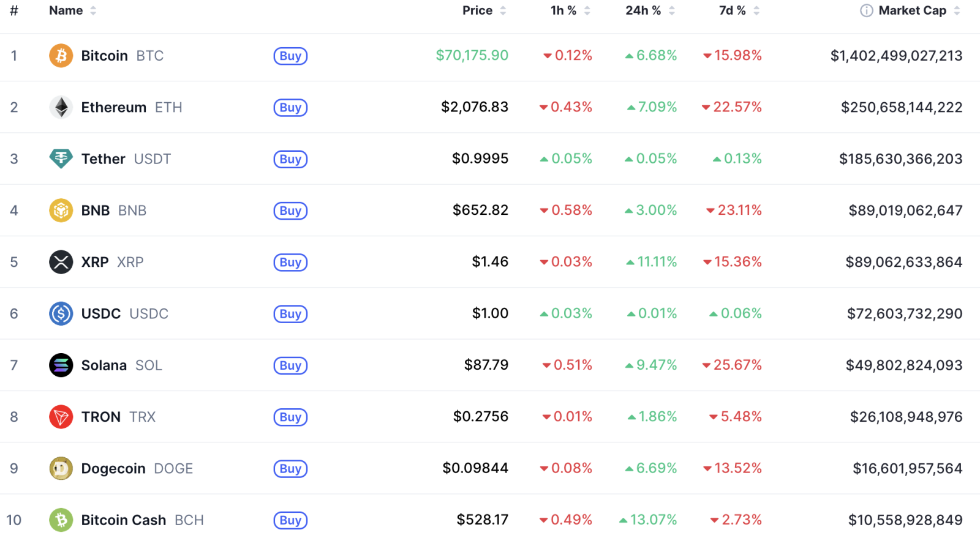Sort by 24h % change
Viewport: 980px width, 538px height.
pyautogui.click(x=643, y=10)
